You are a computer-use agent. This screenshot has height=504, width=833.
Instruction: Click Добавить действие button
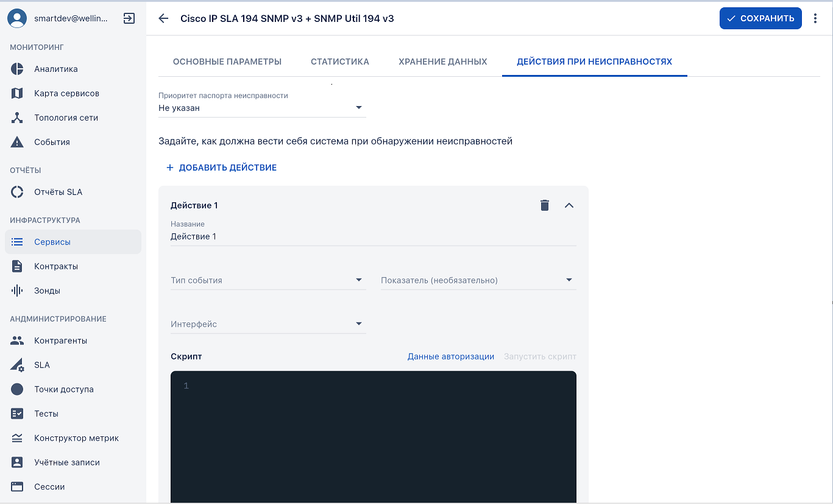click(x=221, y=168)
